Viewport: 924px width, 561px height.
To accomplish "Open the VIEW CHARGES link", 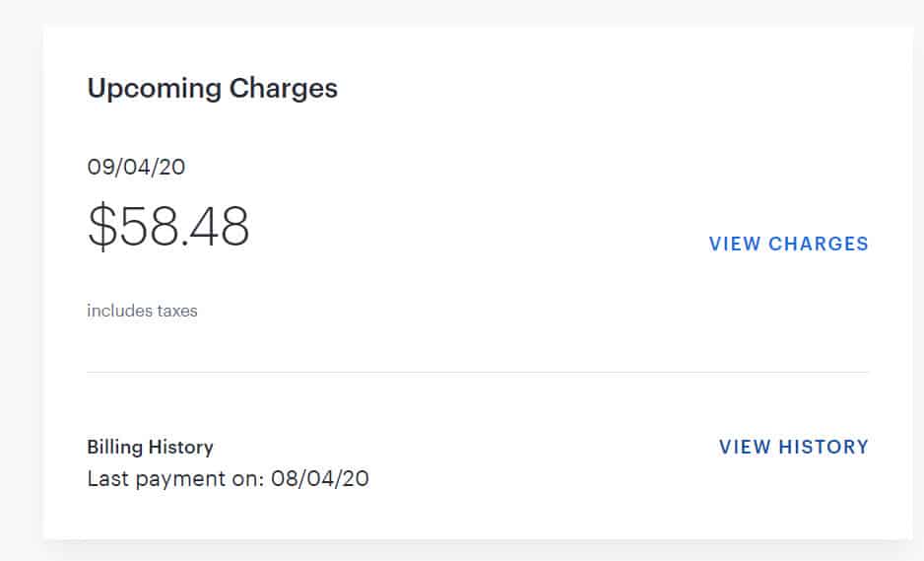I will point(788,244).
